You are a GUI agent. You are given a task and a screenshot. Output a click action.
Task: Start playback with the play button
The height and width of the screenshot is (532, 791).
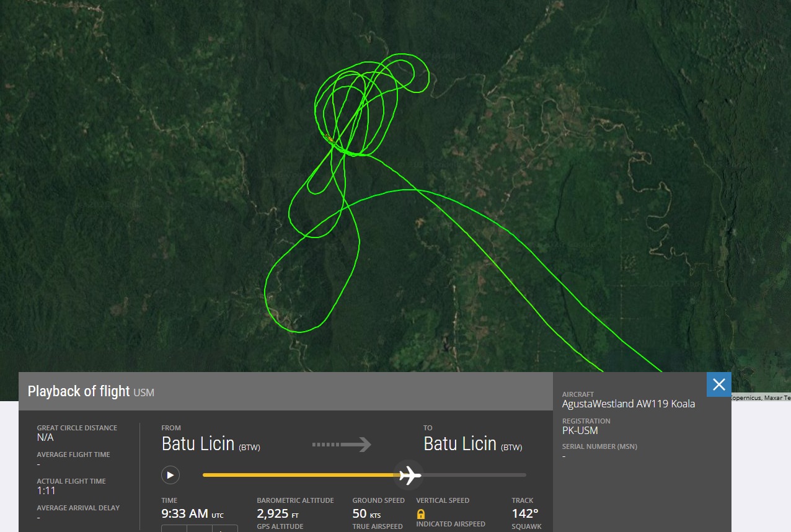pos(170,476)
